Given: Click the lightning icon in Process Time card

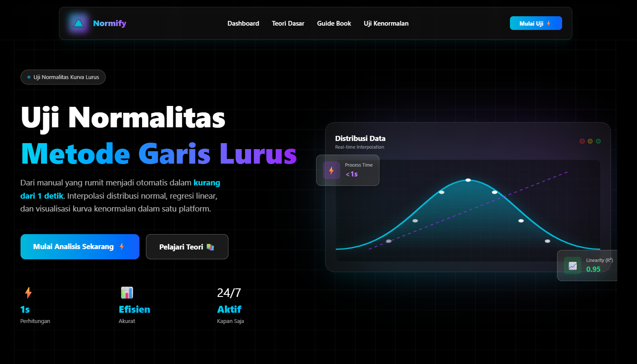Looking at the screenshot, I should click(x=331, y=170).
